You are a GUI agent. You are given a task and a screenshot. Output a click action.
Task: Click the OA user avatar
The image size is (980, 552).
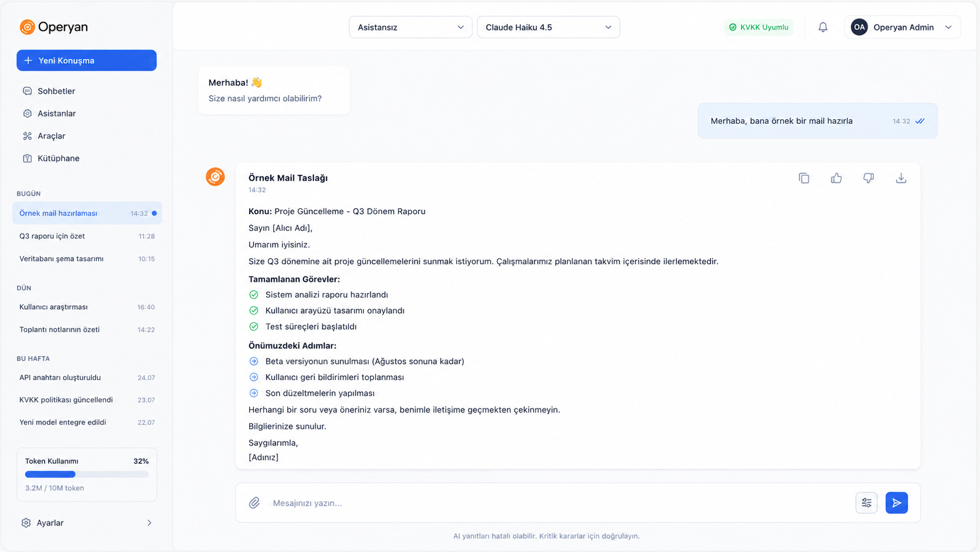(859, 27)
